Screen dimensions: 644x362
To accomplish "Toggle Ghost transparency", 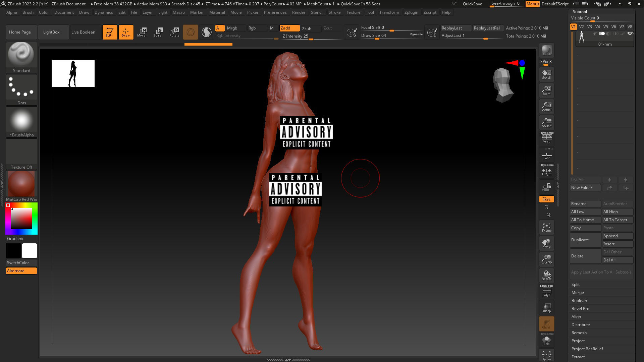I will (x=546, y=323).
